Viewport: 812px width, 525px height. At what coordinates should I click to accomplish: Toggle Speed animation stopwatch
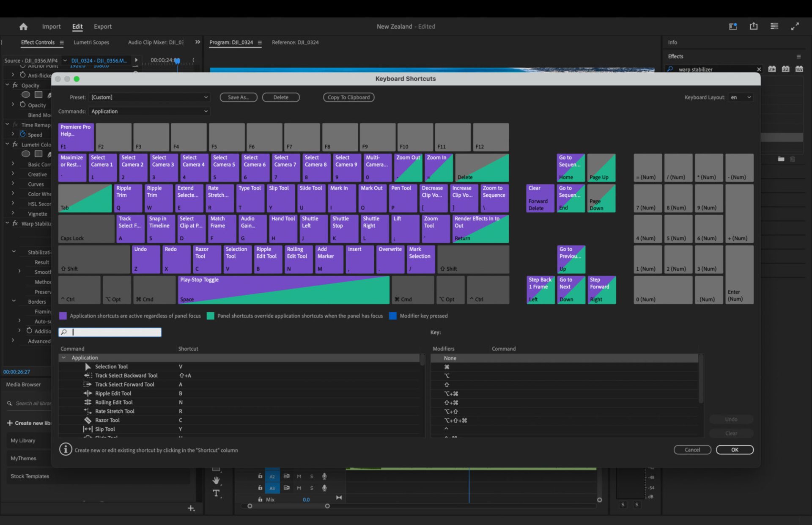click(x=23, y=134)
